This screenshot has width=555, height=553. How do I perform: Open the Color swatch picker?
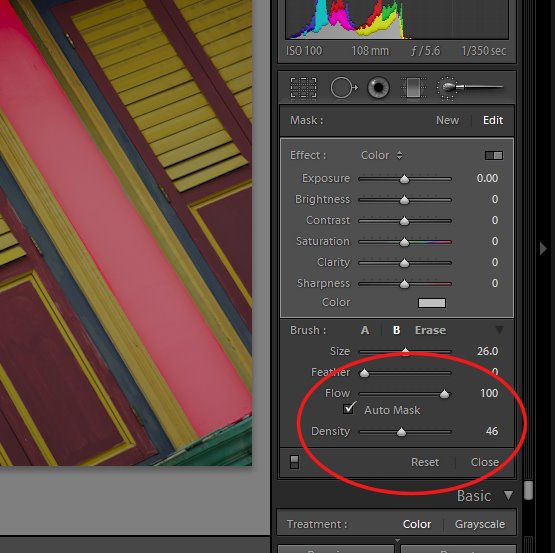click(x=431, y=303)
